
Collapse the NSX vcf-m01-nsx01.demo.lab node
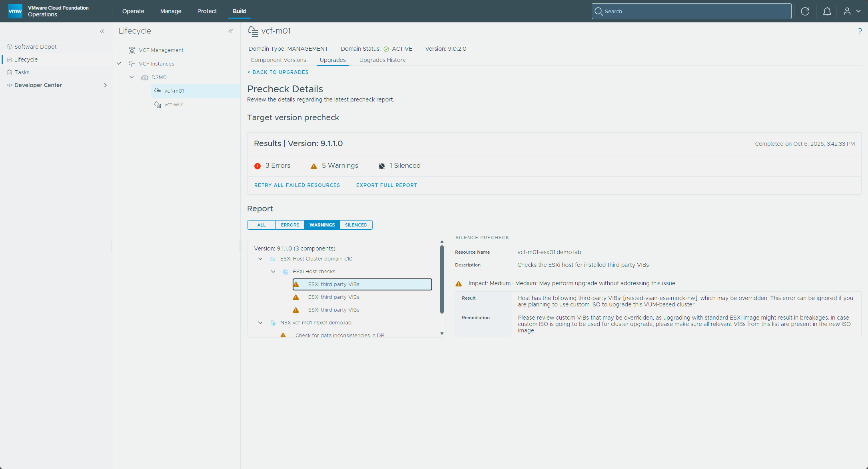260,323
